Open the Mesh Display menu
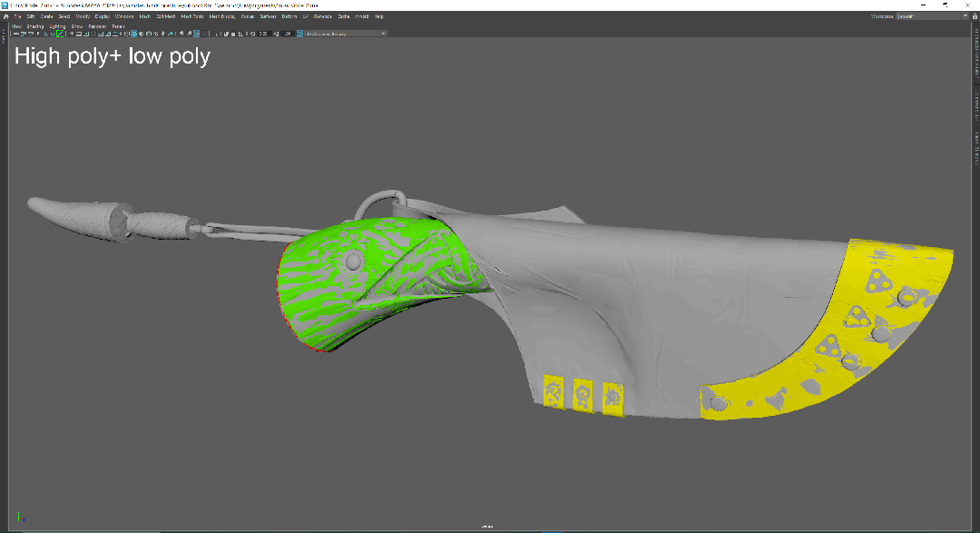The width and height of the screenshot is (980, 533). pyautogui.click(x=222, y=16)
